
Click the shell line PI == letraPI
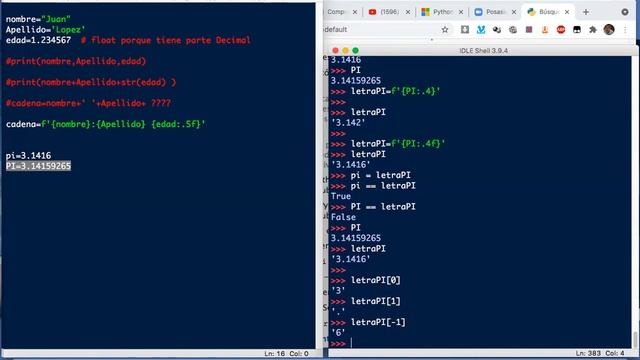click(383, 207)
